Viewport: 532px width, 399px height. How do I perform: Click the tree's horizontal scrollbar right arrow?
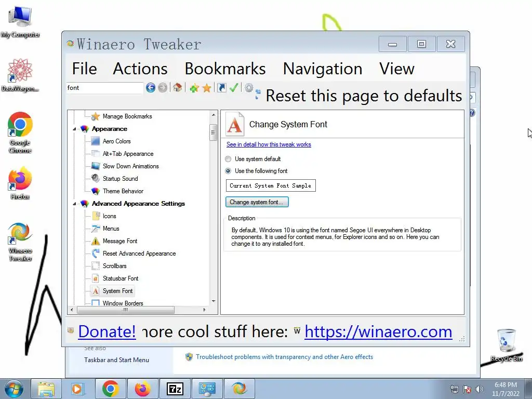(204, 310)
